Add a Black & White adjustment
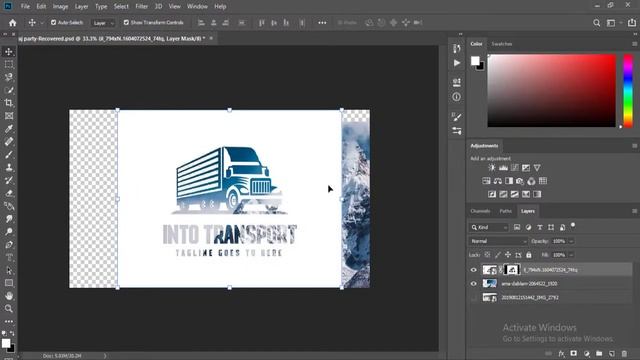Image resolution: width=640 pixels, height=360 pixels. [x=509, y=181]
